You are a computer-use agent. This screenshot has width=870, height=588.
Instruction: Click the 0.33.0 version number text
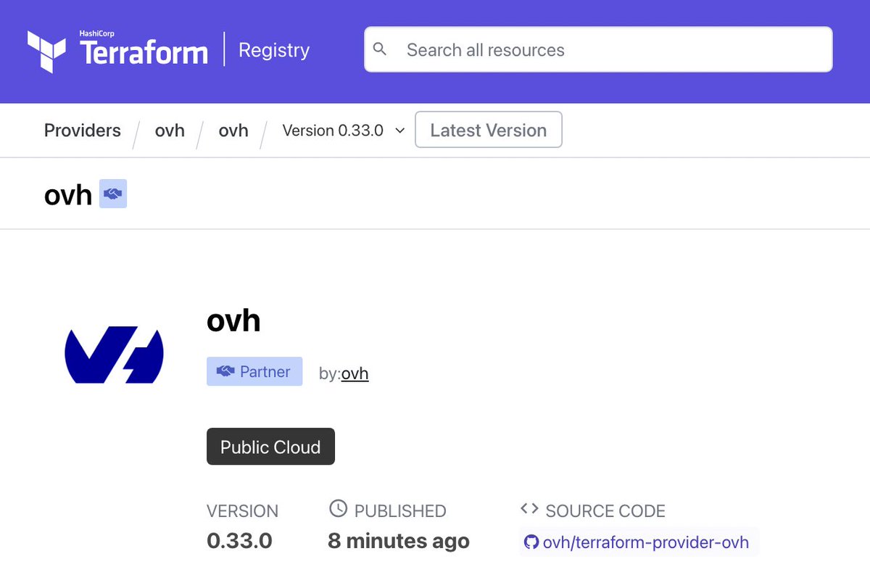pos(239,540)
